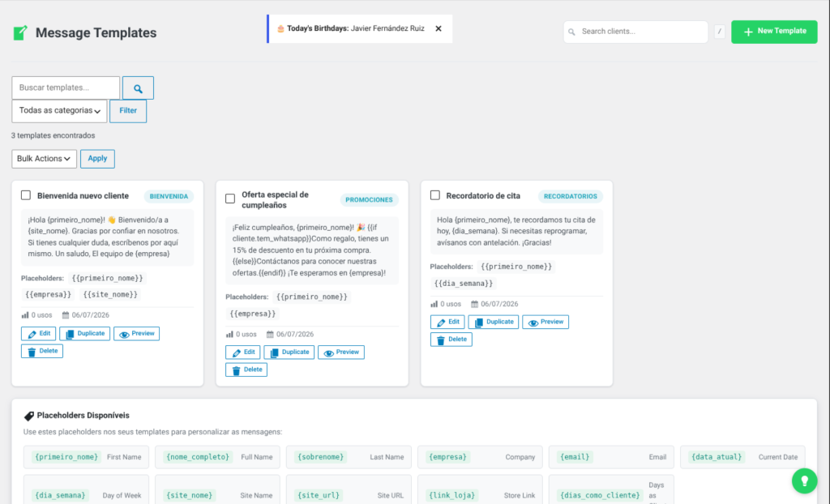Click the Message Templates logo icon
The width and height of the screenshot is (830, 504).
[20, 33]
